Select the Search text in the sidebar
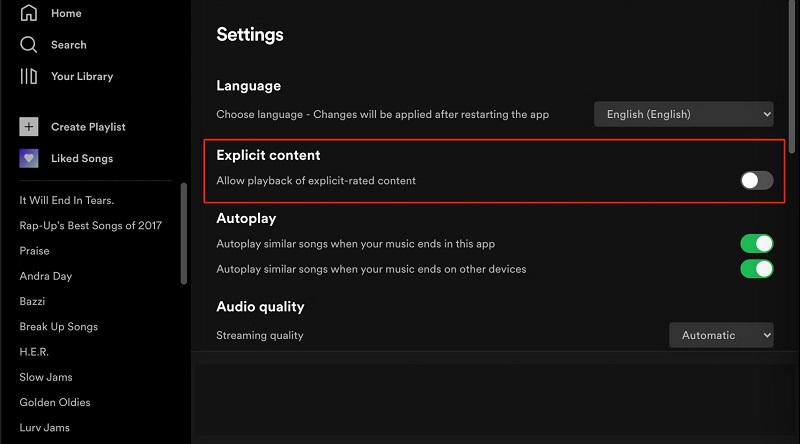The height and width of the screenshot is (444, 800). tap(68, 45)
